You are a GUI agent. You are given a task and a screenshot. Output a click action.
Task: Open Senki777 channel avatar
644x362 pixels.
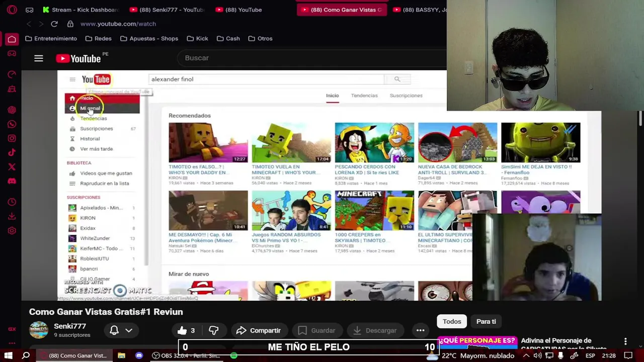pos(38,330)
